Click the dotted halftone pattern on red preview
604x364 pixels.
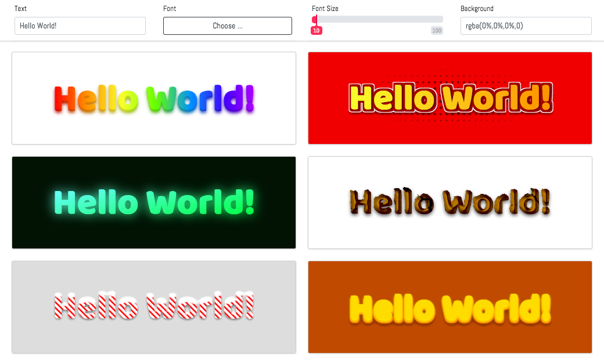click(x=459, y=78)
